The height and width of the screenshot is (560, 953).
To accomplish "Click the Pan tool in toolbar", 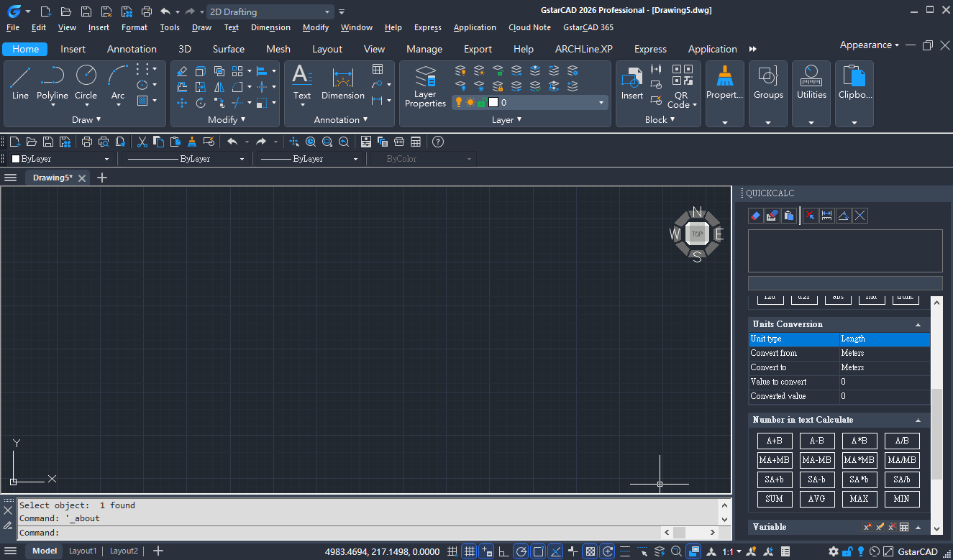I will pos(294,142).
